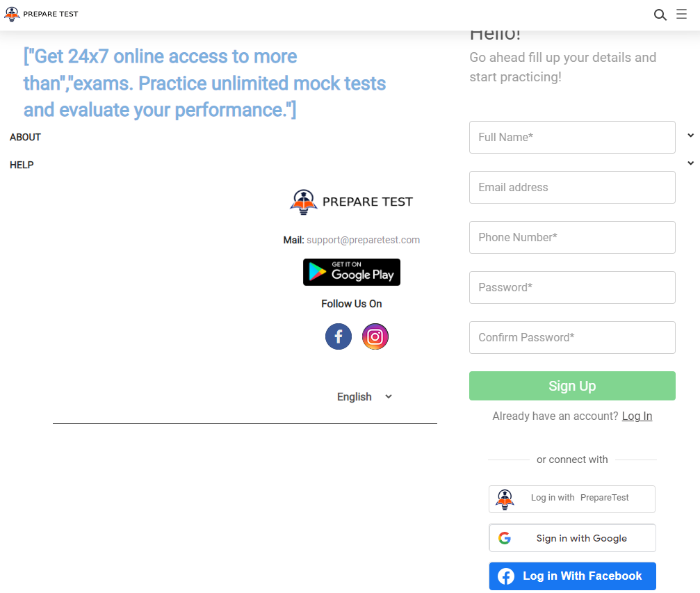Viewport: 700px width, 593px height.
Task: Select the HELP menu item
Action: (22, 165)
